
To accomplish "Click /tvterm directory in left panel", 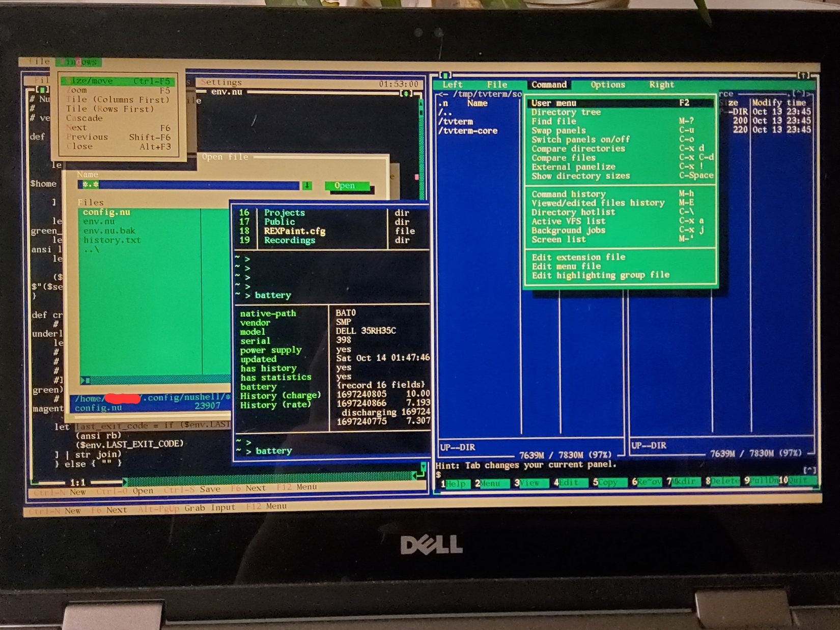I will 456,122.
